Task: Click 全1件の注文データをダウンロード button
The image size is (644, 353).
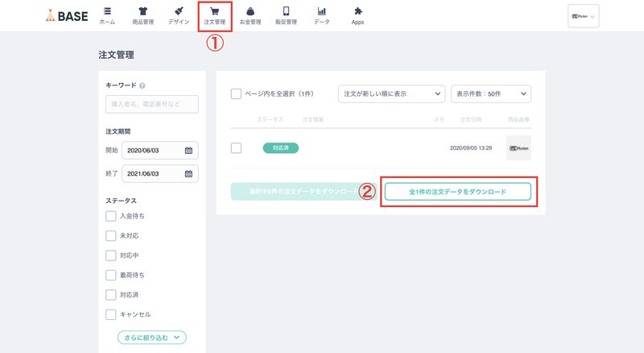Action: (458, 192)
